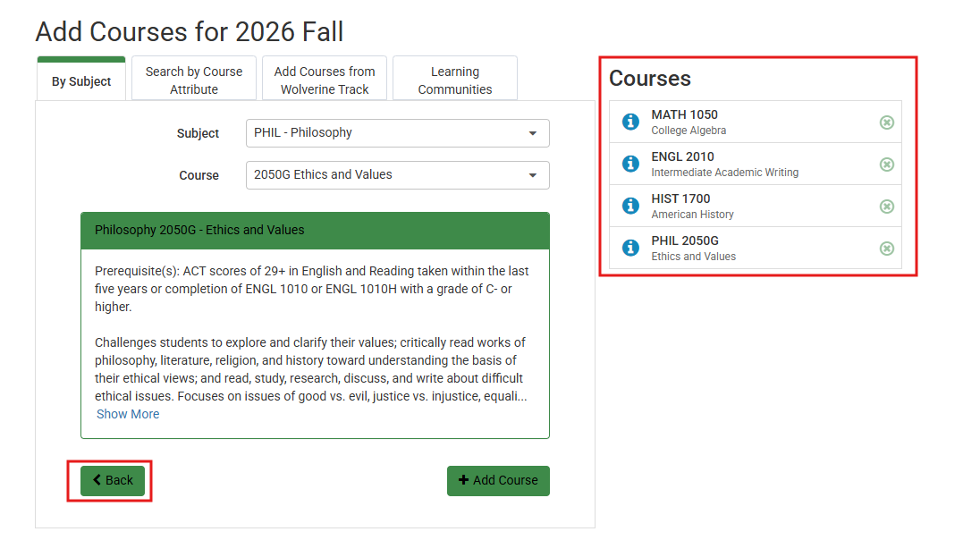Remove HIST 1700 from Courses list
Viewport: 980px width, 557px height.
click(886, 207)
